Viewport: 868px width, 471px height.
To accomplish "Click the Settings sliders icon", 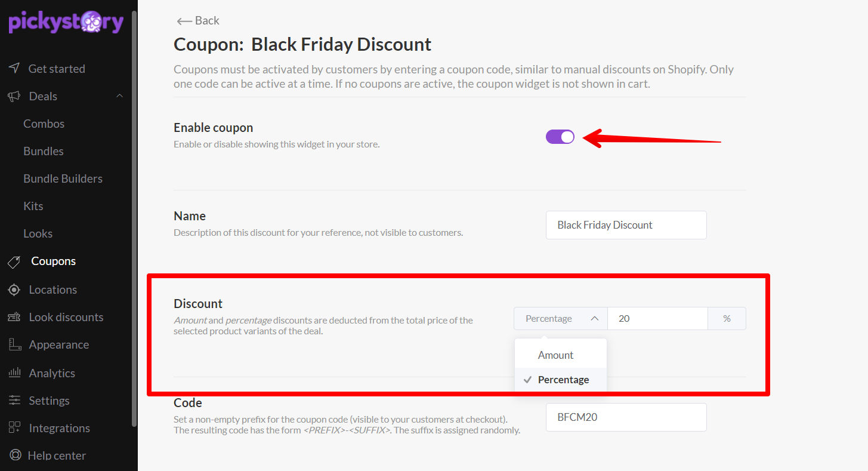I will click(x=14, y=400).
